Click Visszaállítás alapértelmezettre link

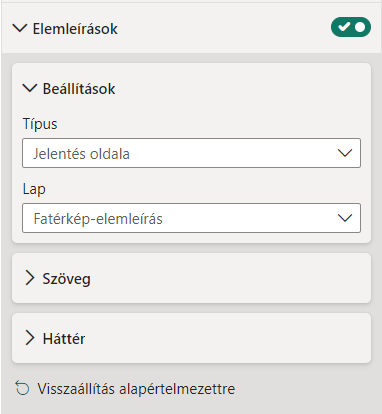(x=136, y=389)
